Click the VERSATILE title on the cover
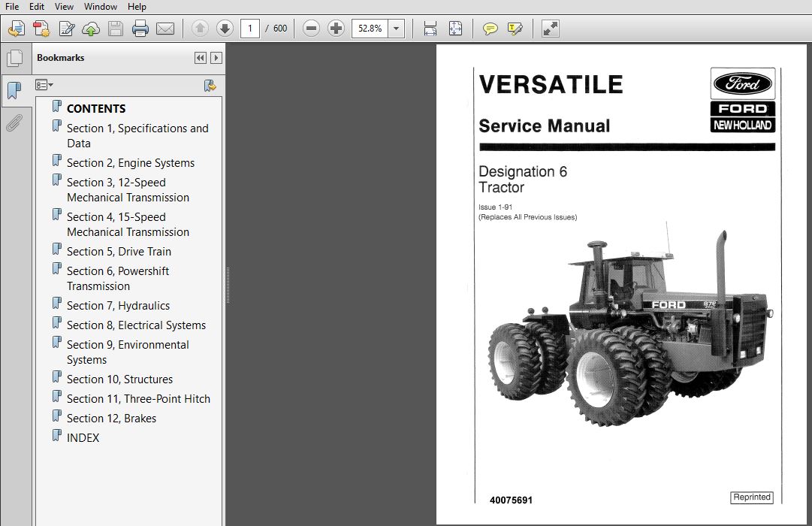Image resolution: width=812 pixels, height=526 pixels. 551,84
